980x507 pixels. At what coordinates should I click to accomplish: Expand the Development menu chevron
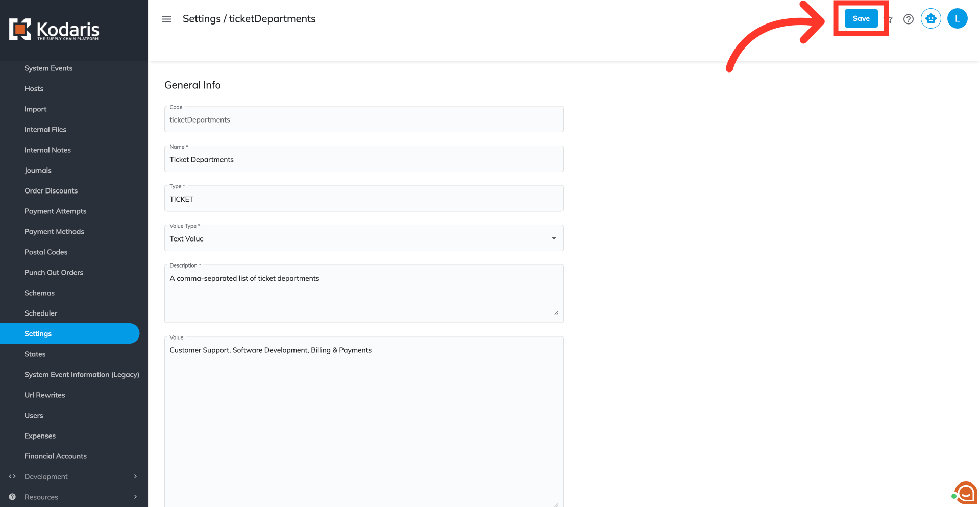[135, 476]
